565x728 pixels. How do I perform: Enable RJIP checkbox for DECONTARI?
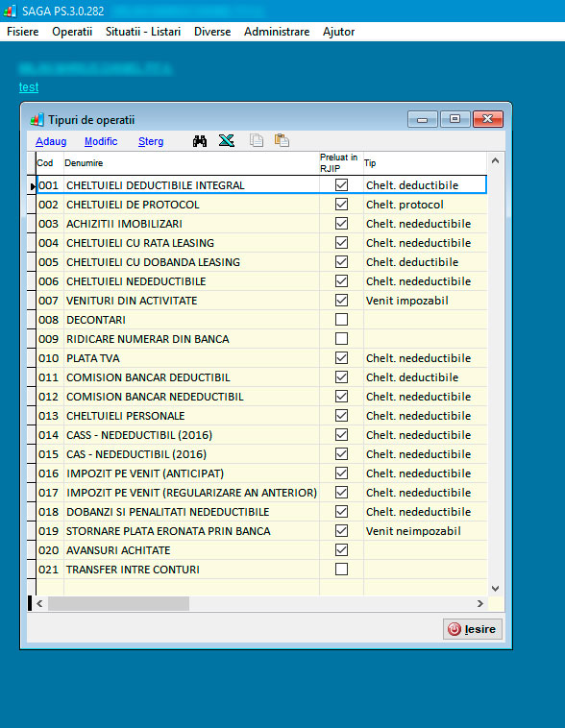tap(341, 320)
